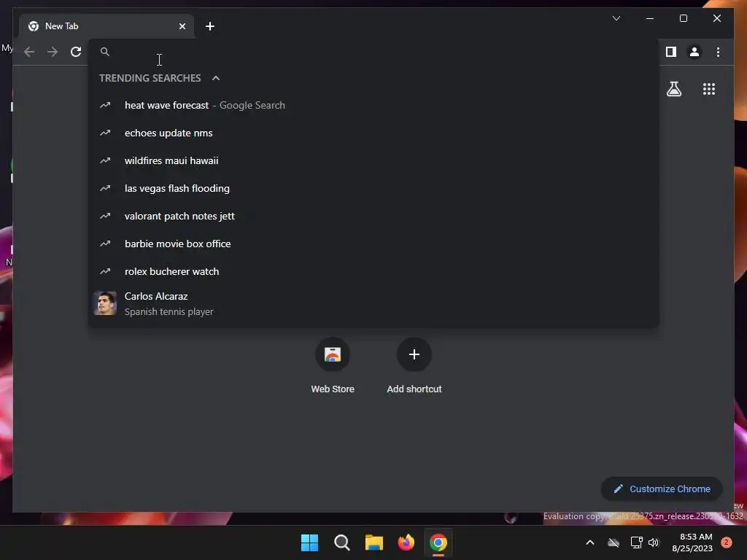This screenshot has width=747, height=560.
Task: Launch File Explorer from taskbar
Action: click(374, 542)
